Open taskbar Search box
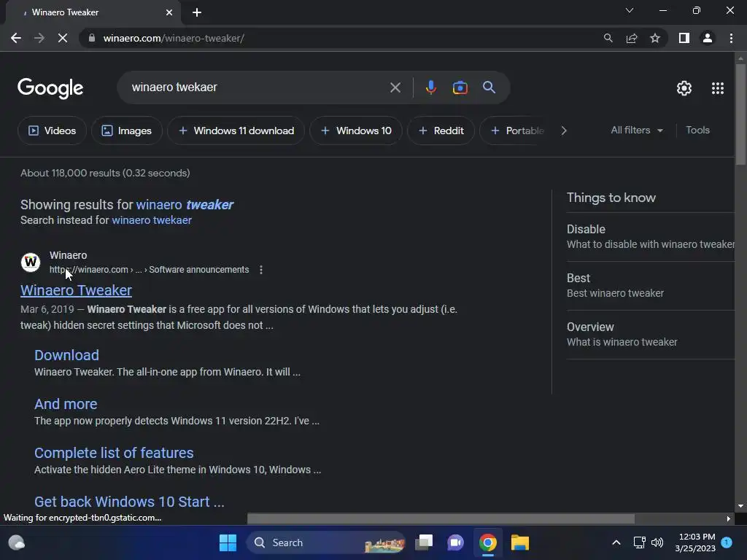747x560 pixels. tap(325, 542)
